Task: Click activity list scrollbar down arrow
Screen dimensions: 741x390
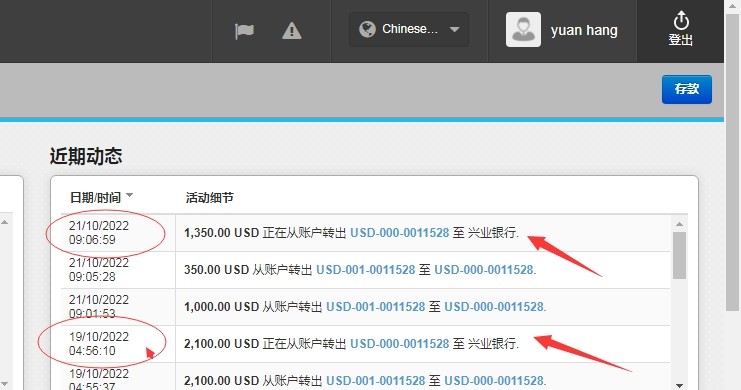Action: tap(679, 385)
